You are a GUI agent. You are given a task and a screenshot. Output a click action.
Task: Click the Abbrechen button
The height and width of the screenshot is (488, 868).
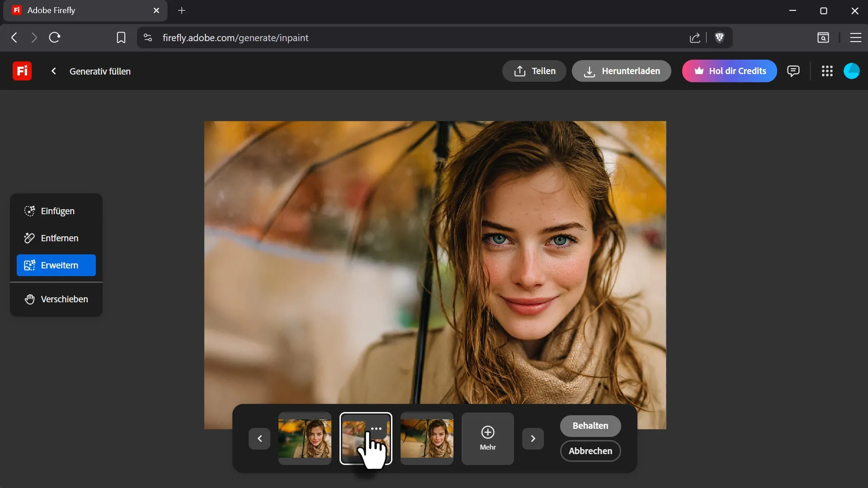(590, 451)
